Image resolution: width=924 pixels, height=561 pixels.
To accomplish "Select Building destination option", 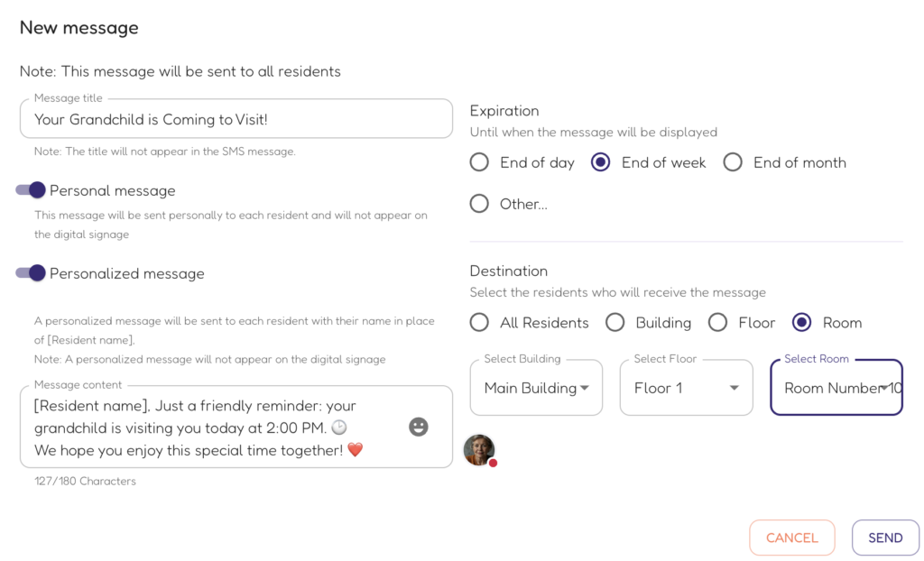I will [614, 322].
